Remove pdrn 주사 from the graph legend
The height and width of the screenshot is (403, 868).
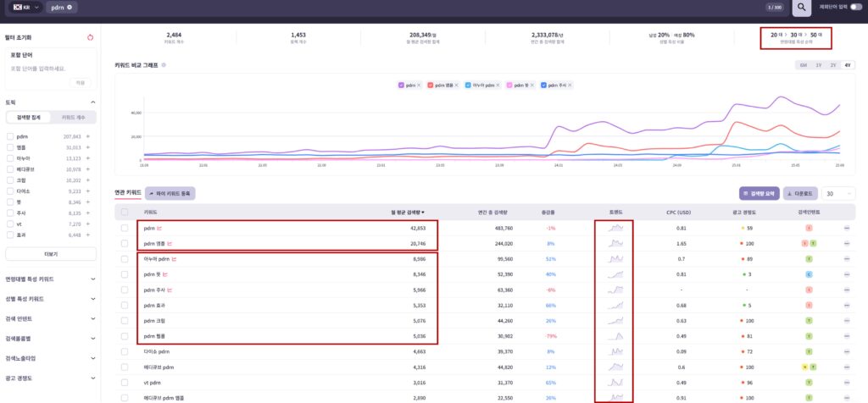pyautogui.click(x=570, y=85)
